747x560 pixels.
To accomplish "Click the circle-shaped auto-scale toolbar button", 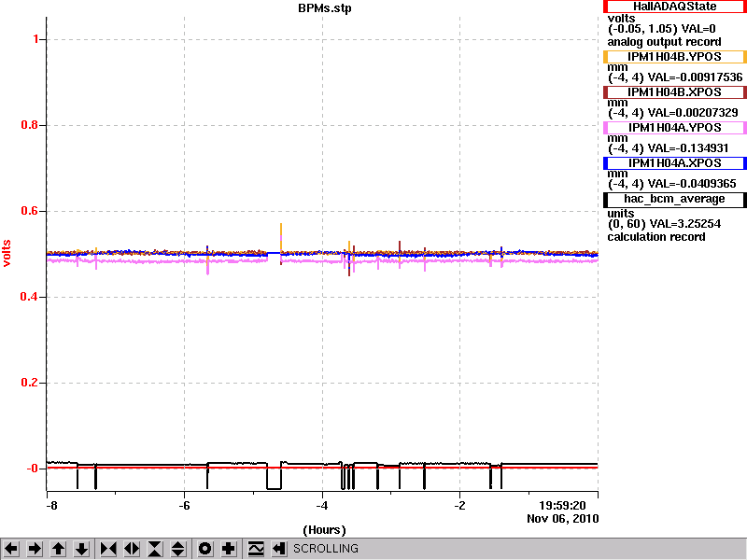I will [x=205, y=549].
